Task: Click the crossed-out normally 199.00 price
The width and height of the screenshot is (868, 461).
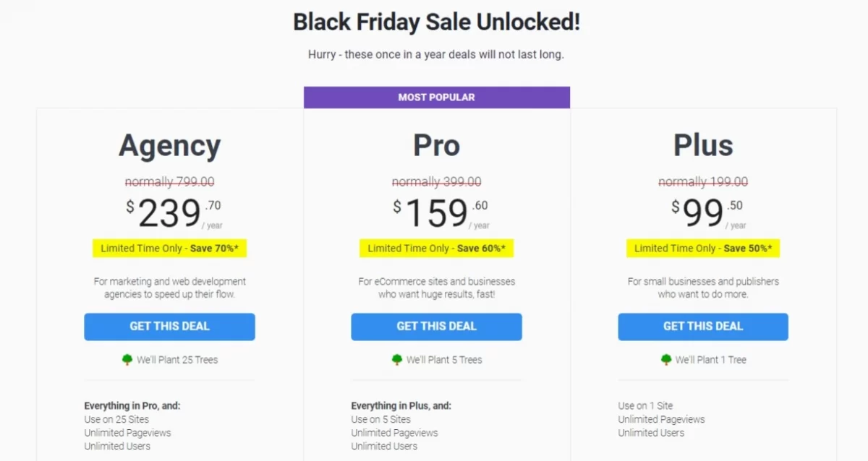Action: pos(702,182)
